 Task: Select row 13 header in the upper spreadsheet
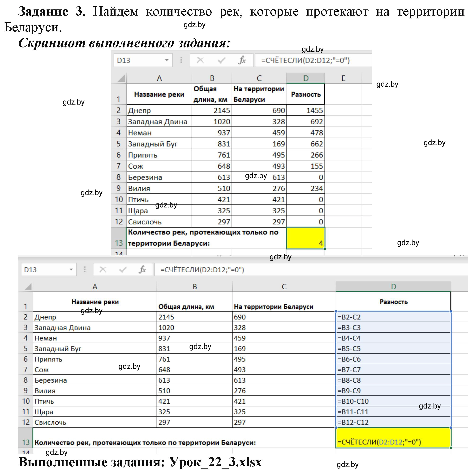(118, 238)
